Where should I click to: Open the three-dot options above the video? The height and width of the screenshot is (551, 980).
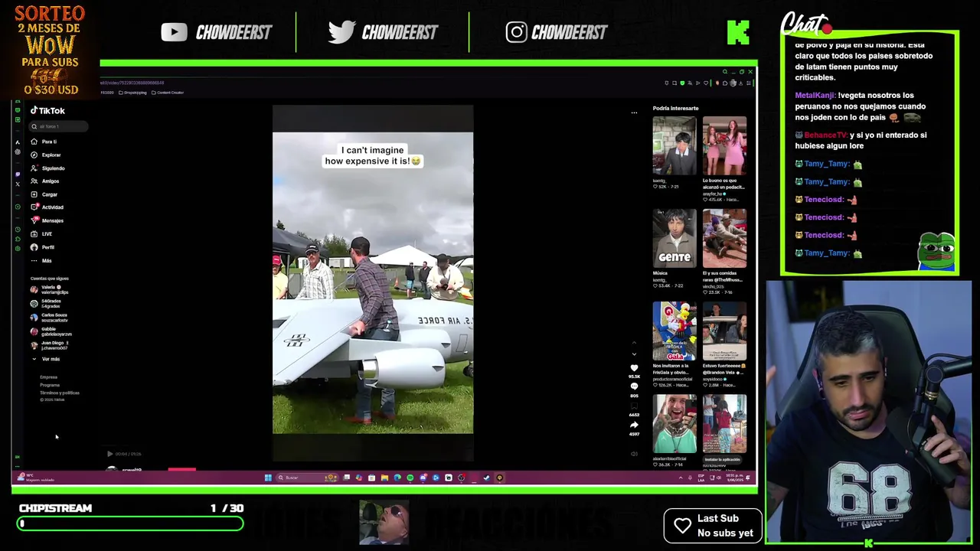click(x=634, y=112)
